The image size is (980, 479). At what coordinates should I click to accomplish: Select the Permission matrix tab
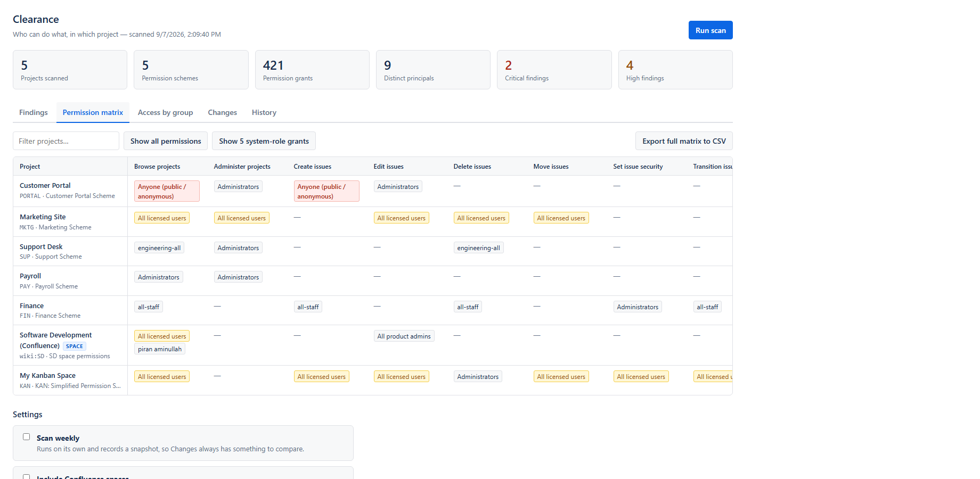pos(93,112)
